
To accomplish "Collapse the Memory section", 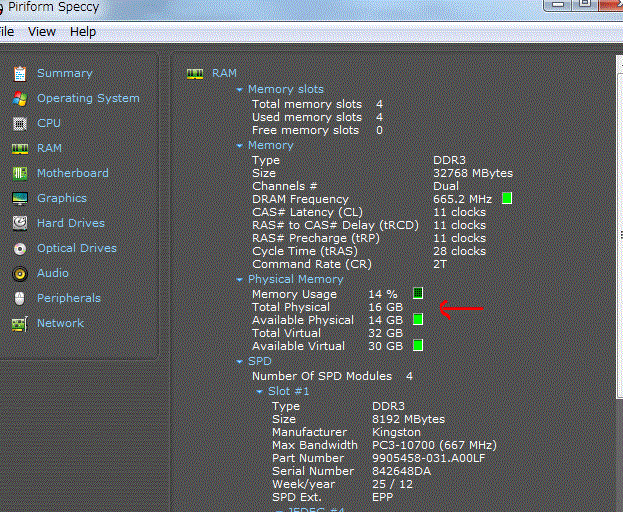I will (239, 146).
